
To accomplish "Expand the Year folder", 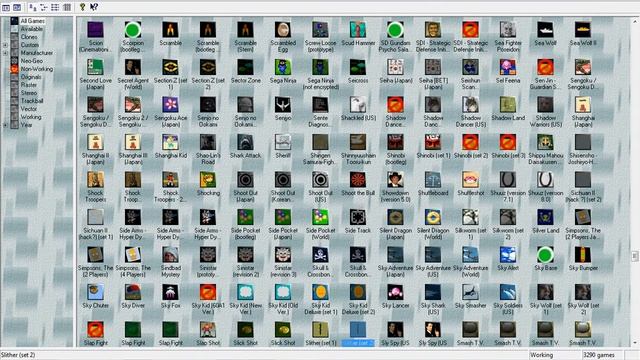I will [x=5, y=125].
